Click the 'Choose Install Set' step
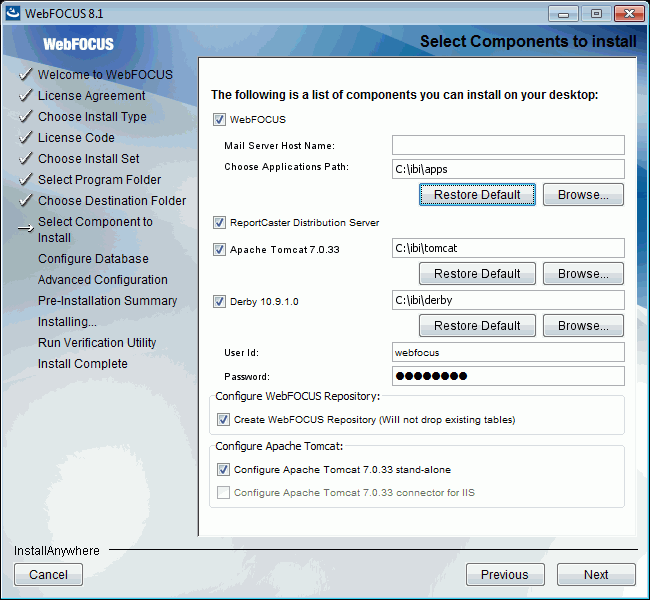The width and height of the screenshot is (650, 600). [x=89, y=159]
